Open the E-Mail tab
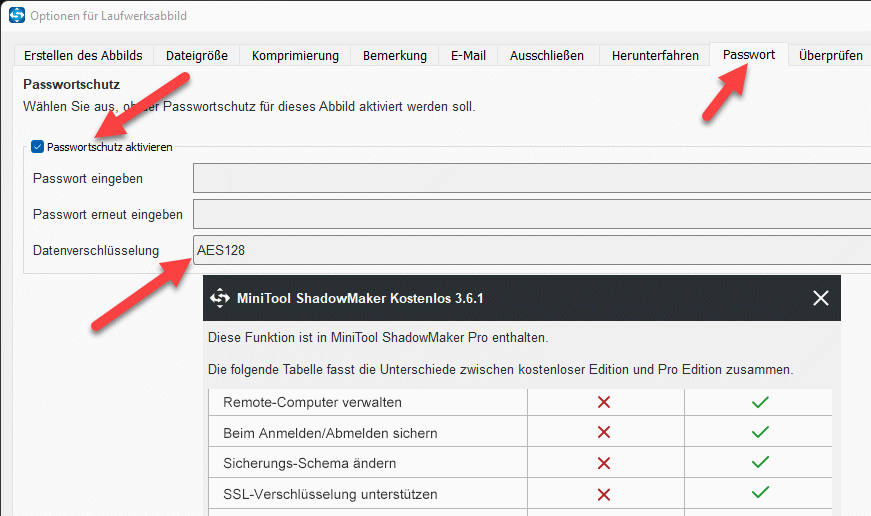The image size is (871, 516). point(468,56)
